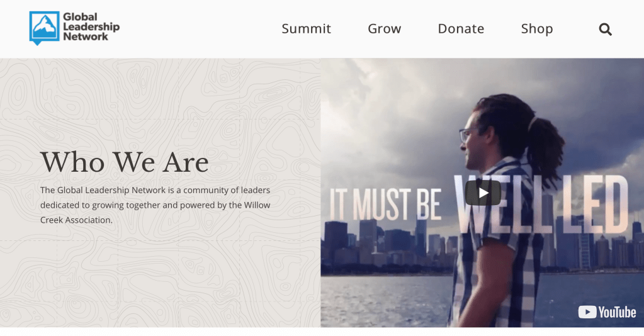
Task: Open the Grow menu item
Action: (x=384, y=29)
